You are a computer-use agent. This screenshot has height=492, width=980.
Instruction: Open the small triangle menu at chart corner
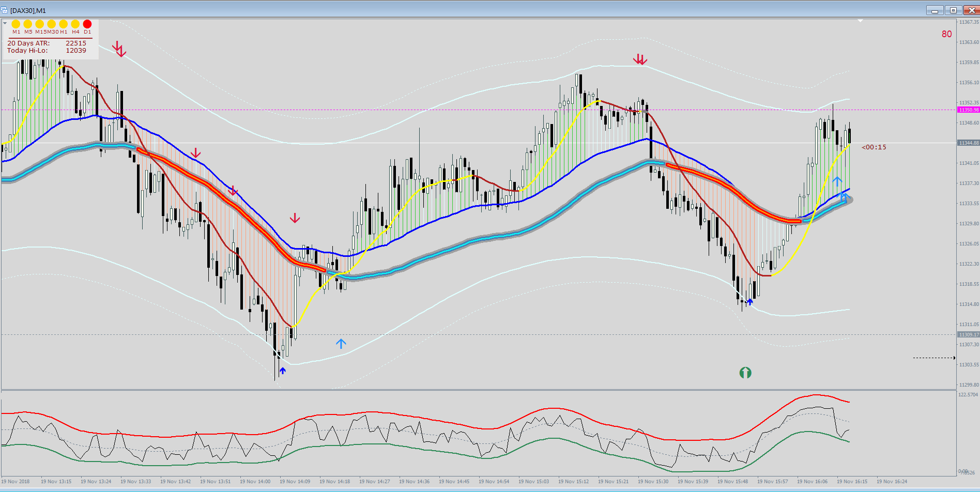[5, 23]
